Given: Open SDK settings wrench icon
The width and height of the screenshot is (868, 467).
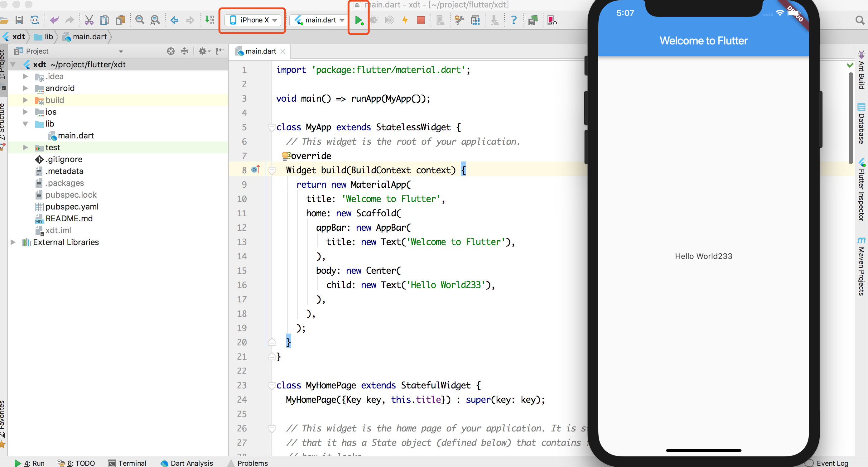Looking at the screenshot, I should [x=459, y=20].
